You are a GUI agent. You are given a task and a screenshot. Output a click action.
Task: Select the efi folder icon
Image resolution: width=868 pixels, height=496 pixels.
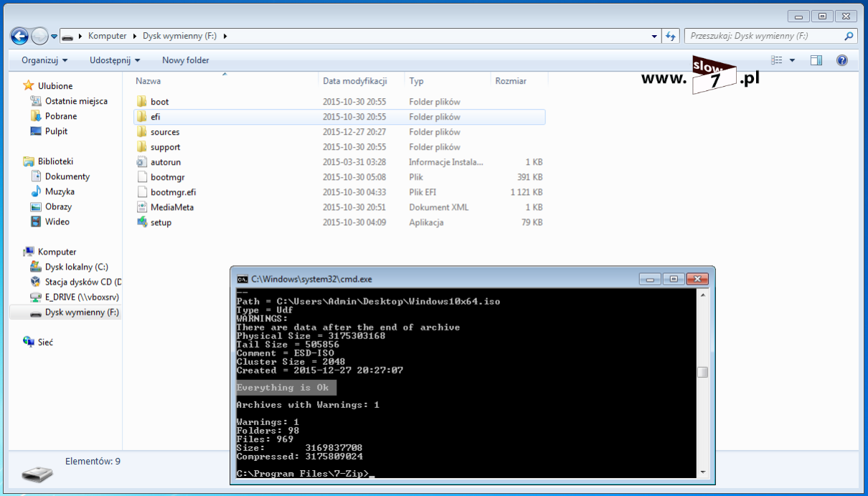tap(142, 117)
